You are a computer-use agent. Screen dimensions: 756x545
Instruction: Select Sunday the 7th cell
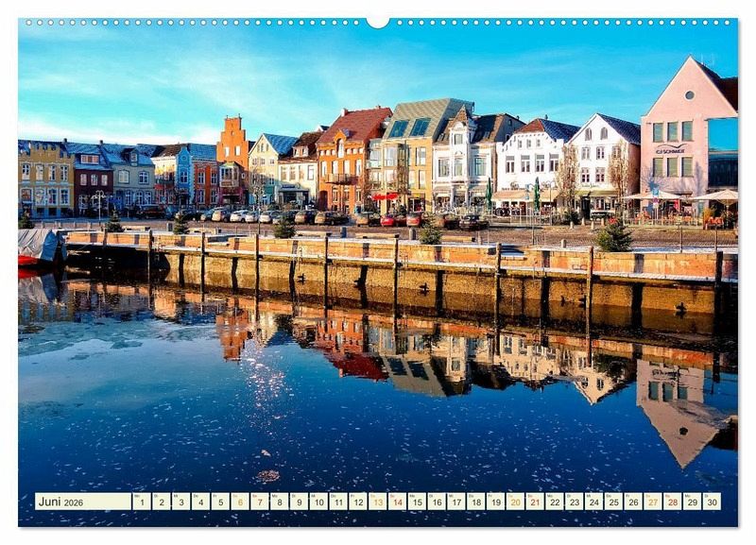tap(260, 502)
